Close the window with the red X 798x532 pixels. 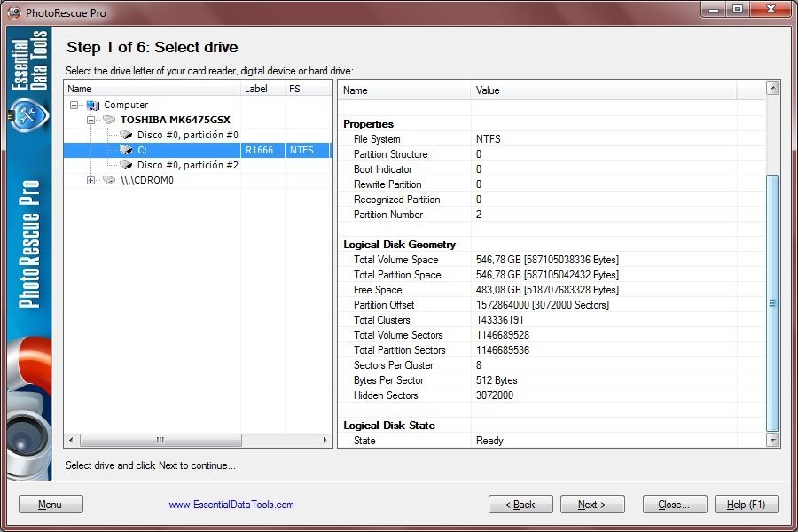coord(771,9)
